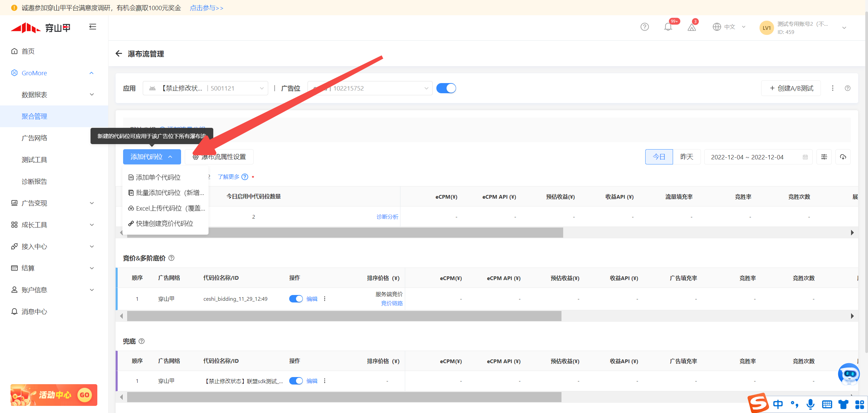Click the bidding table horizontal scrollbar
The width and height of the screenshot is (868, 413).
coord(344,316)
